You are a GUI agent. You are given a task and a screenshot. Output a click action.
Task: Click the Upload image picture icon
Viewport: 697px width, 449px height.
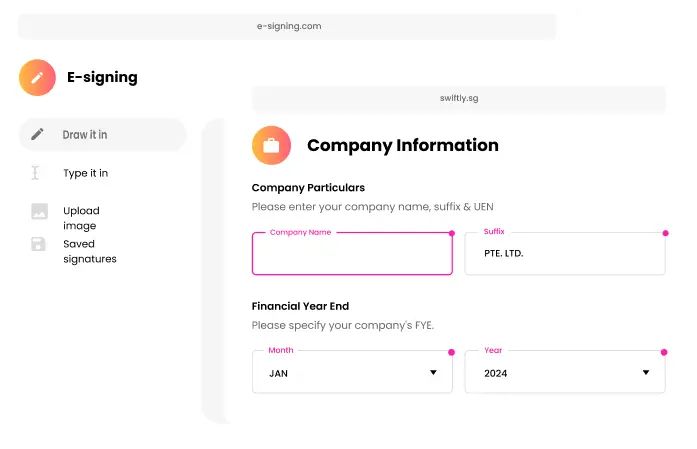coord(39,211)
